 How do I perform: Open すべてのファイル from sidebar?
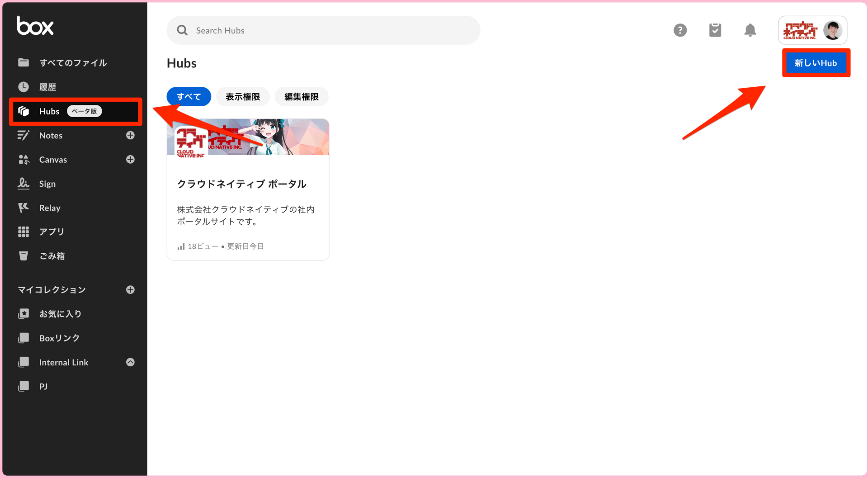pyautogui.click(x=73, y=63)
